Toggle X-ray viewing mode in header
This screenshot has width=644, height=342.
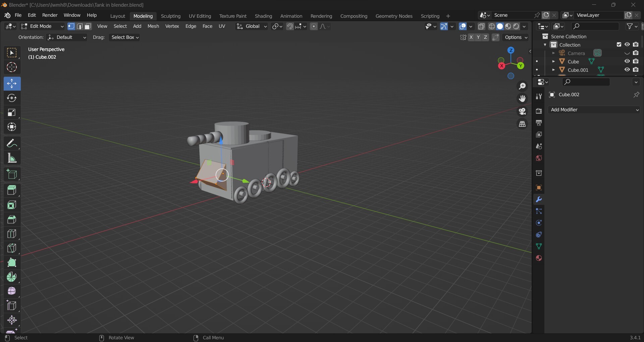pos(482,26)
